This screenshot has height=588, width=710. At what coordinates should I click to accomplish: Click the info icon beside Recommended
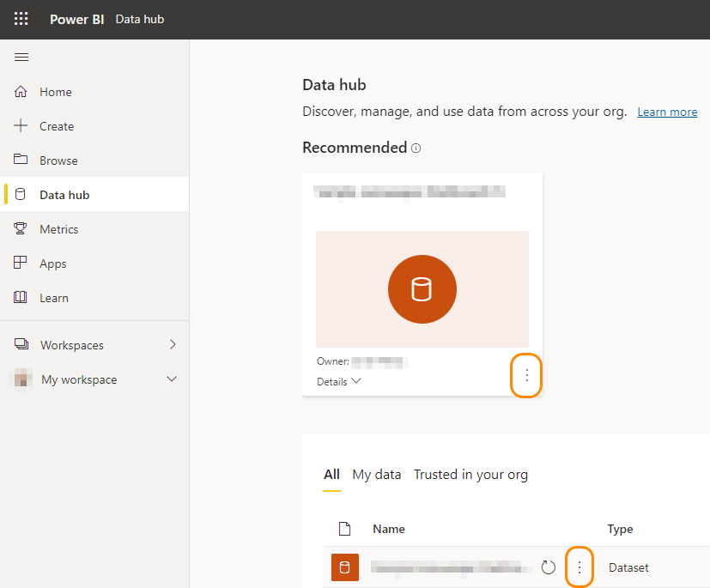pos(416,149)
